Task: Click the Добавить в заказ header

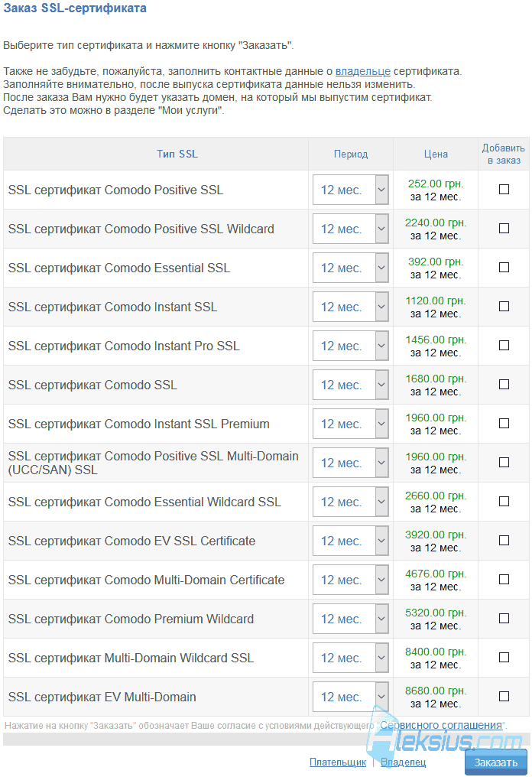Action: tap(503, 154)
